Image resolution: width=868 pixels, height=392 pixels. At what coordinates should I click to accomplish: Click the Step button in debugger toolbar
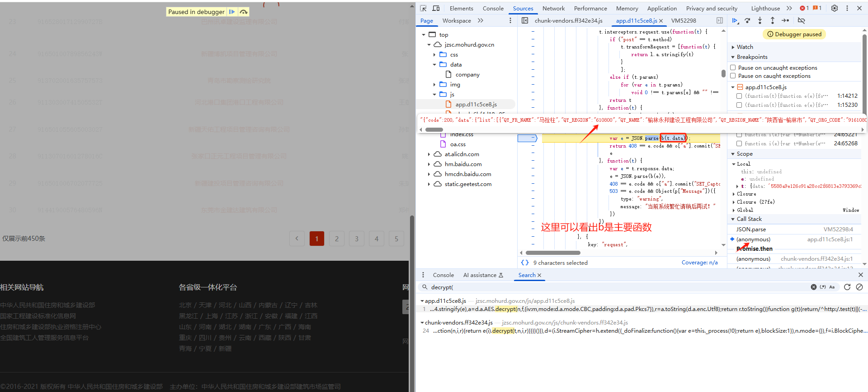pos(785,20)
